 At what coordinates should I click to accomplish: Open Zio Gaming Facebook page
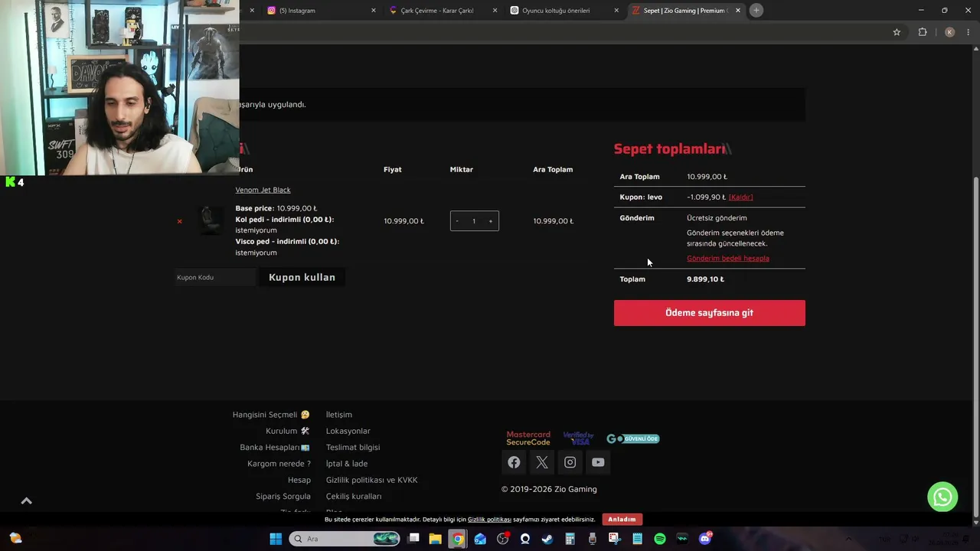tap(514, 462)
